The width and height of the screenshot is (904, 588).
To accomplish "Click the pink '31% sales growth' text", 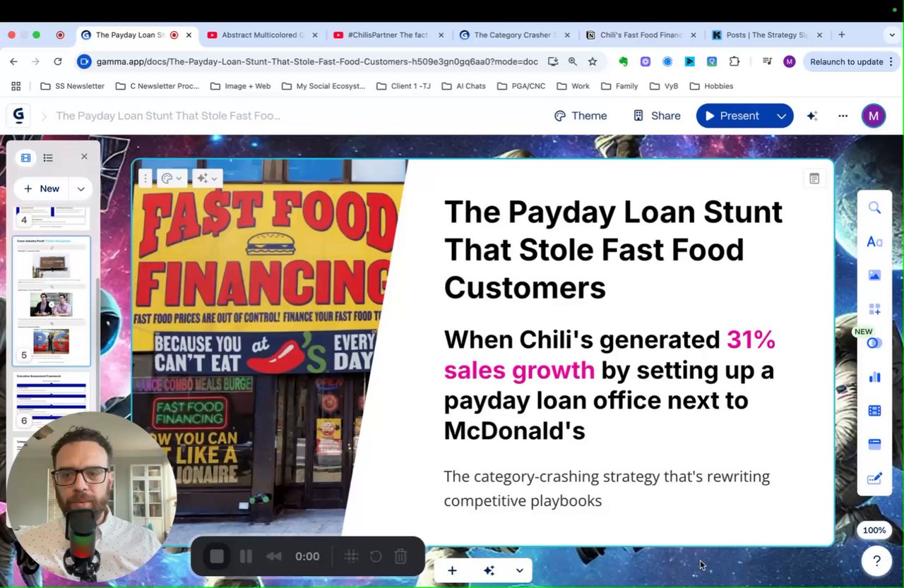I will (609, 354).
